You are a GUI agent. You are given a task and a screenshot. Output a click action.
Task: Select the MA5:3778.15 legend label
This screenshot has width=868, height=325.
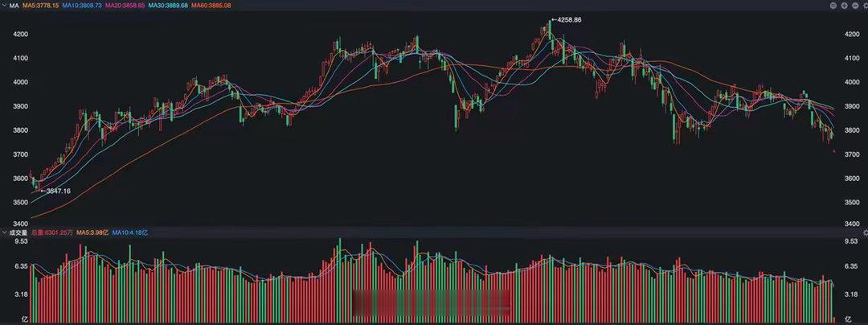(40, 5)
